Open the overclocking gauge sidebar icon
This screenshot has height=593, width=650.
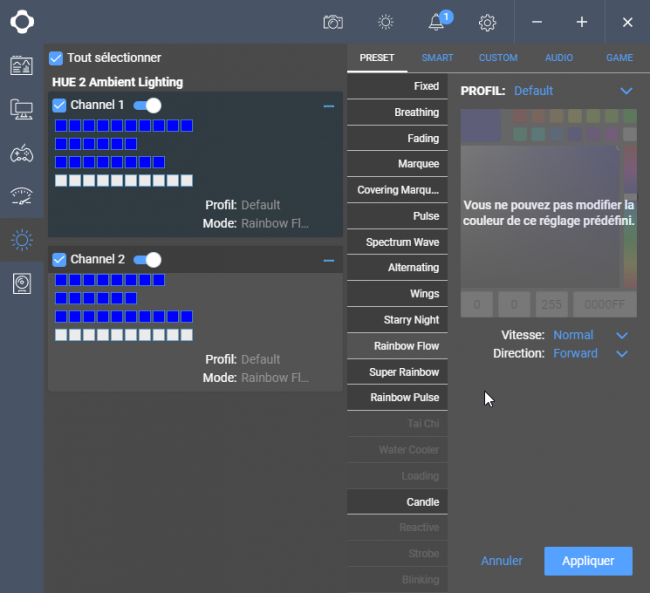click(x=22, y=197)
